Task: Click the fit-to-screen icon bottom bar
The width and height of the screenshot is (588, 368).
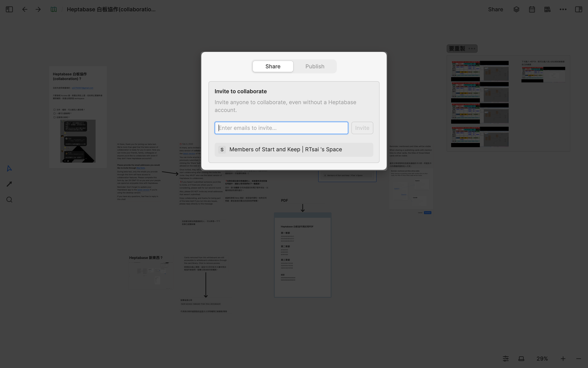Action: coord(522,359)
